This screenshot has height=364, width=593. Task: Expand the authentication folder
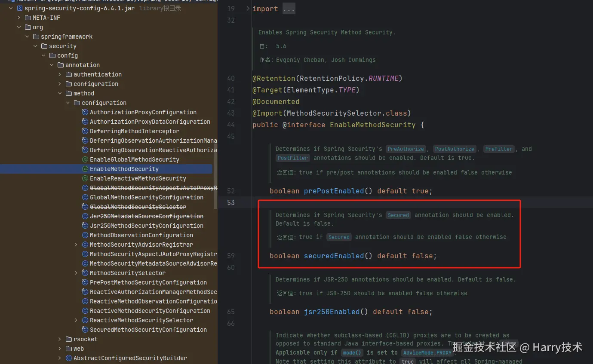coord(60,74)
